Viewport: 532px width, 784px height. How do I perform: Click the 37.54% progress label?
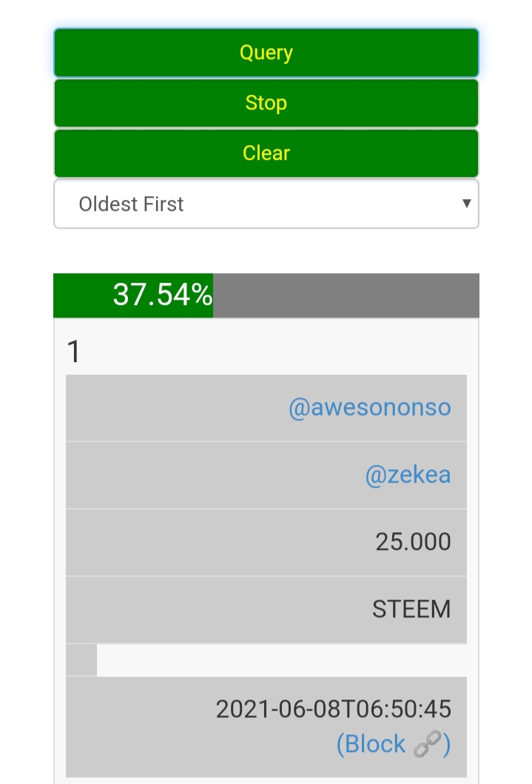click(x=163, y=295)
